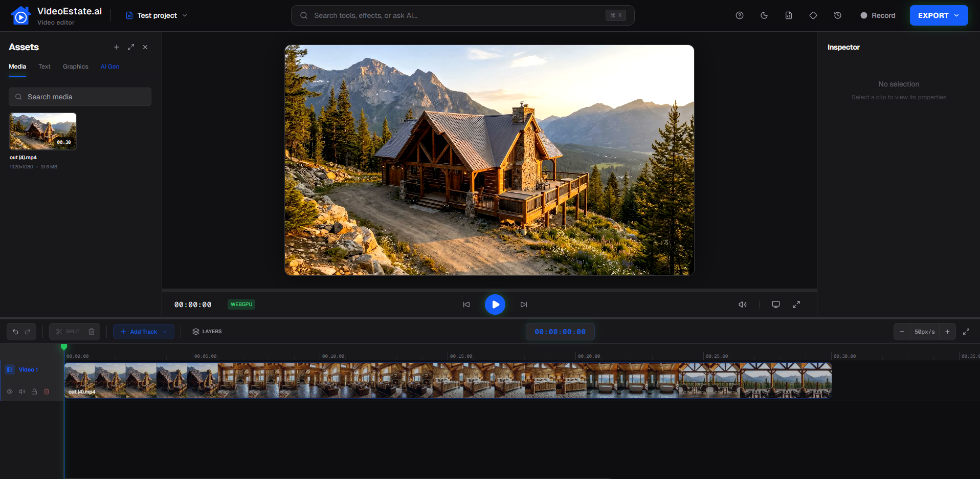Click the minus to zoom out the timeline

click(x=902, y=332)
